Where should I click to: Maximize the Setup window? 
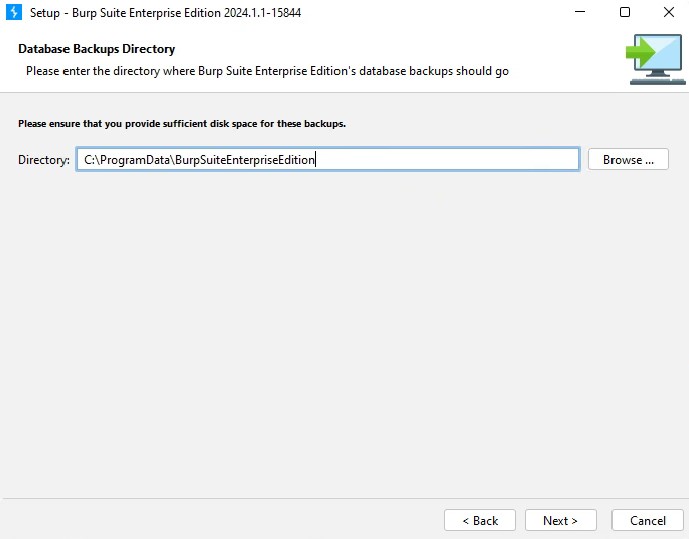click(x=624, y=12)
